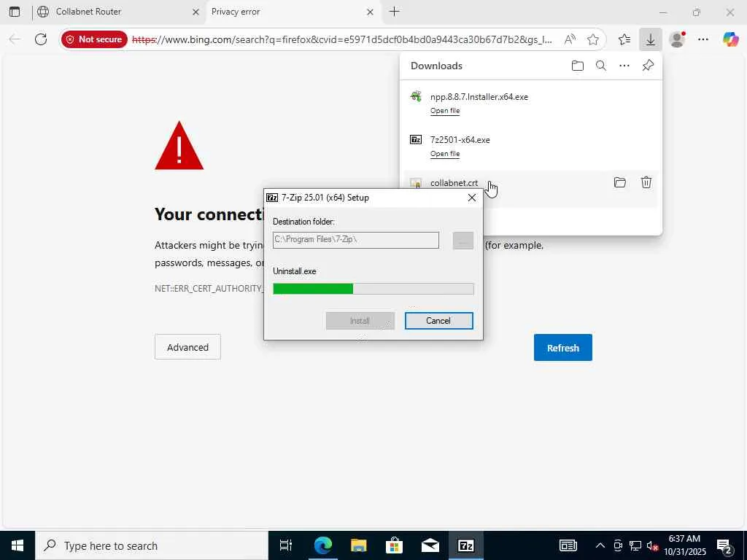Toggle the Downloads toolbar button
The height and width of the screenshot is (560, 747).
point(650,39)
